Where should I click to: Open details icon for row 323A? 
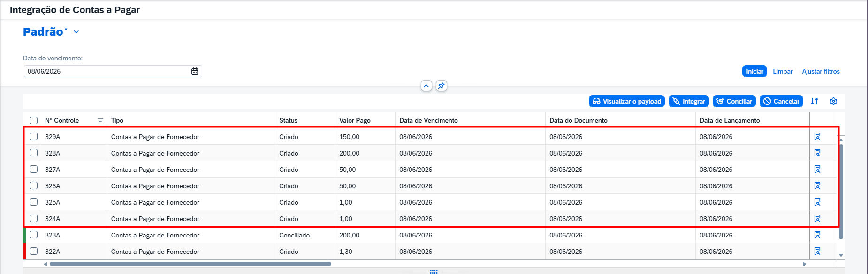click(817, 235)
